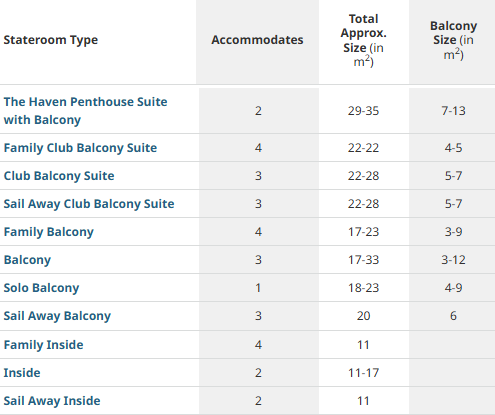Open the Family Balcony stateroom link

pos(49,232)
